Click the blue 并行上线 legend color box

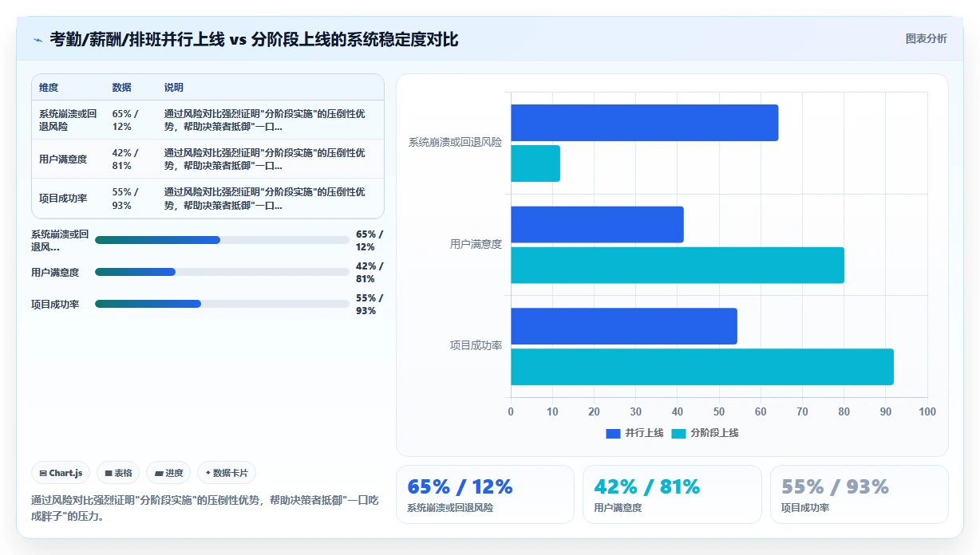click(x=613, y=433)
